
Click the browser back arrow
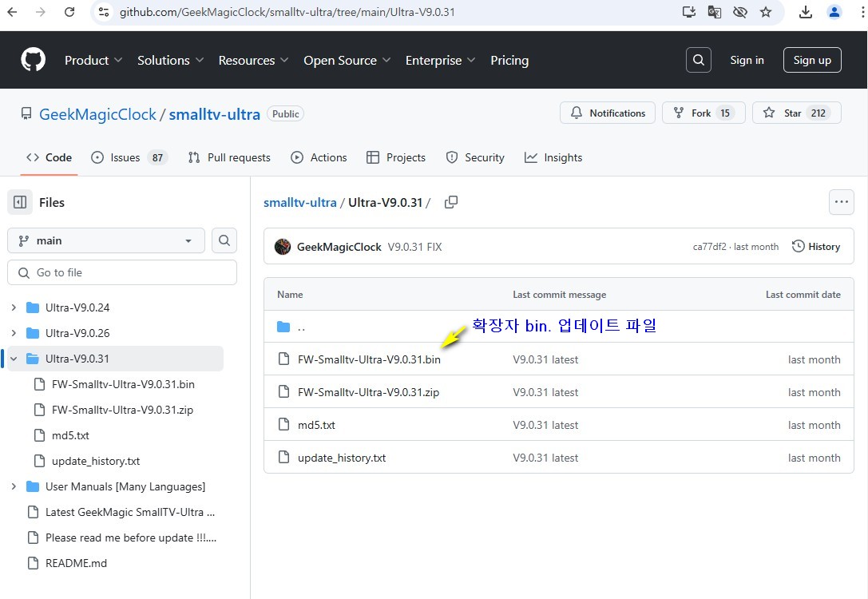click(12, 12)
